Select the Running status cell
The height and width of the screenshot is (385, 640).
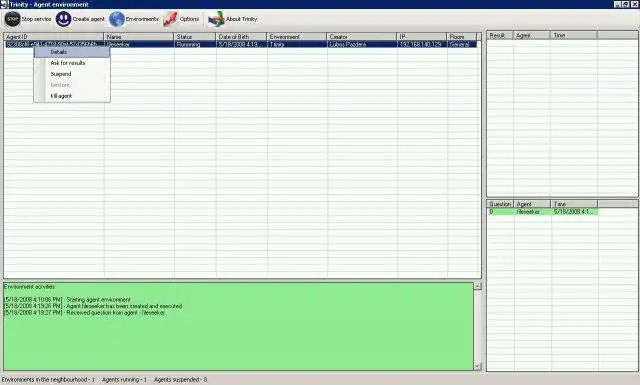pyautogui.click(x=195, y=44)
